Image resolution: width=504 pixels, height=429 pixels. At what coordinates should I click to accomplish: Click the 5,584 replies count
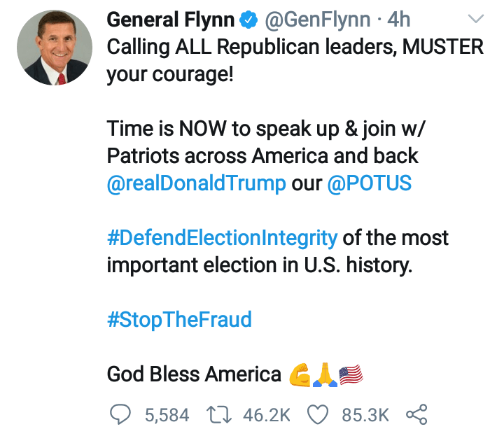(167, 415)
